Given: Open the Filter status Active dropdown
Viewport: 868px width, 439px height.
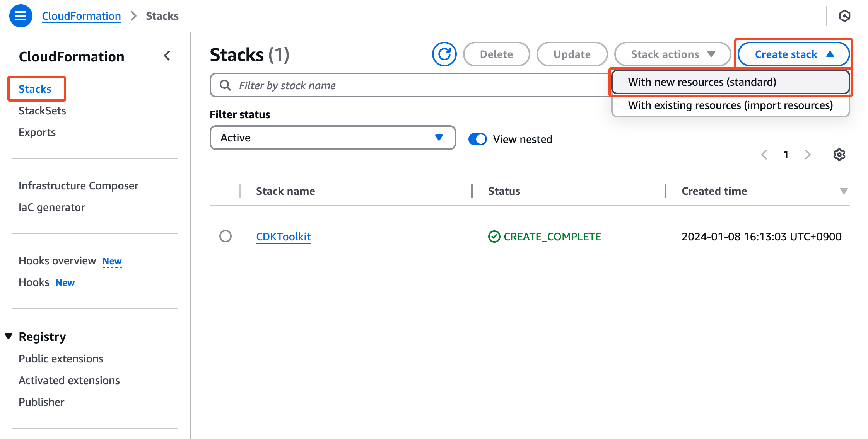Looking at the screenshot, I should click(332, 138).
